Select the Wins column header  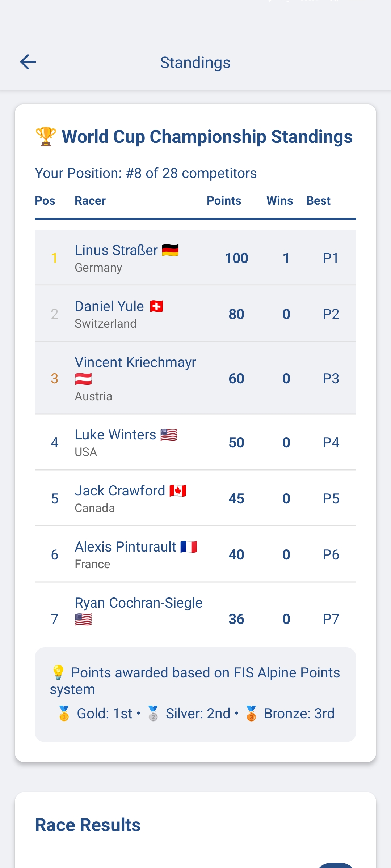(x=279, y=201)
